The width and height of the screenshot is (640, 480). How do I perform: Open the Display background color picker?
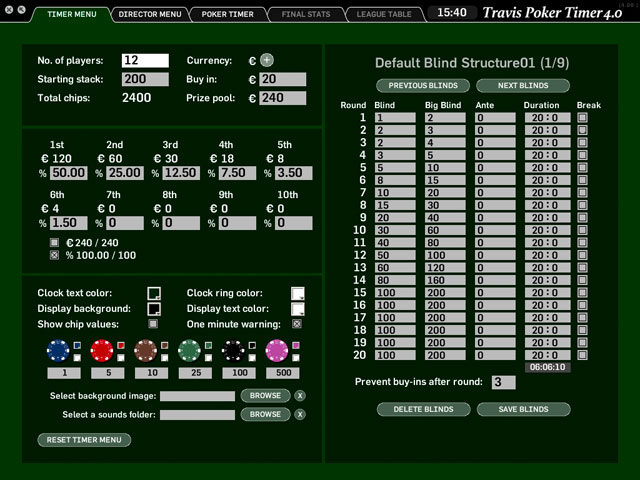coord(154,309)
